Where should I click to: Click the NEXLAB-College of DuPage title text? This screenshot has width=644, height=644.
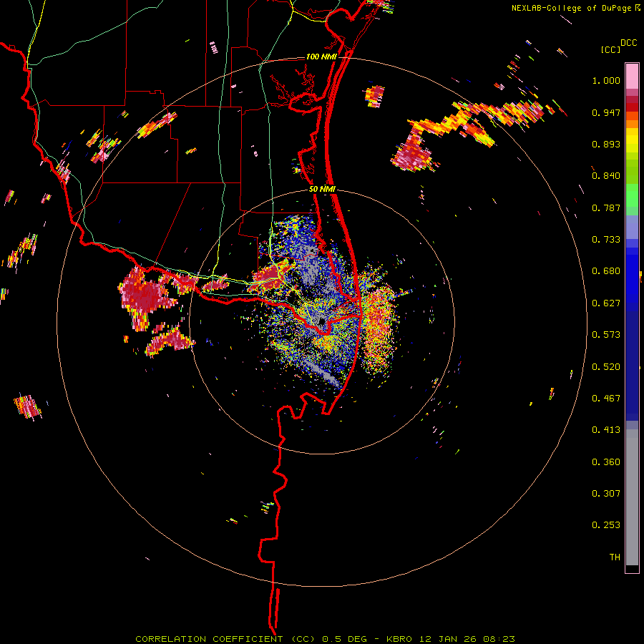click(x=571, y=8)
